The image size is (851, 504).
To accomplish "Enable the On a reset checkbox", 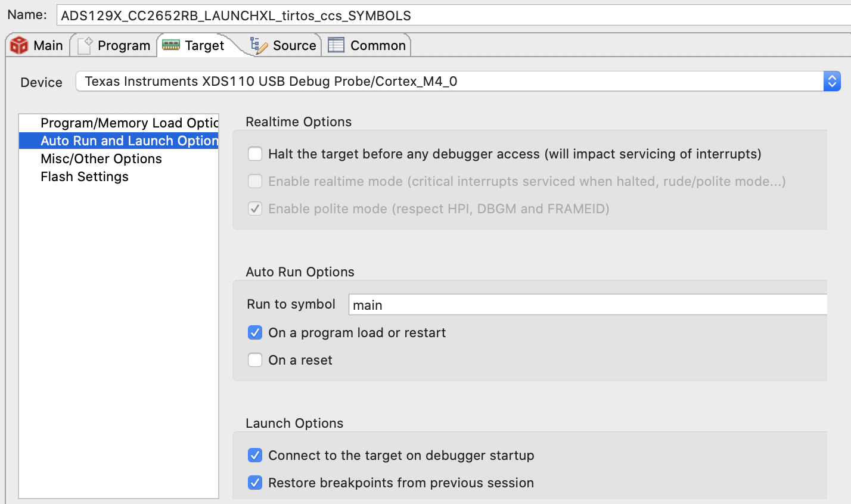I will (x=255, y=360).
